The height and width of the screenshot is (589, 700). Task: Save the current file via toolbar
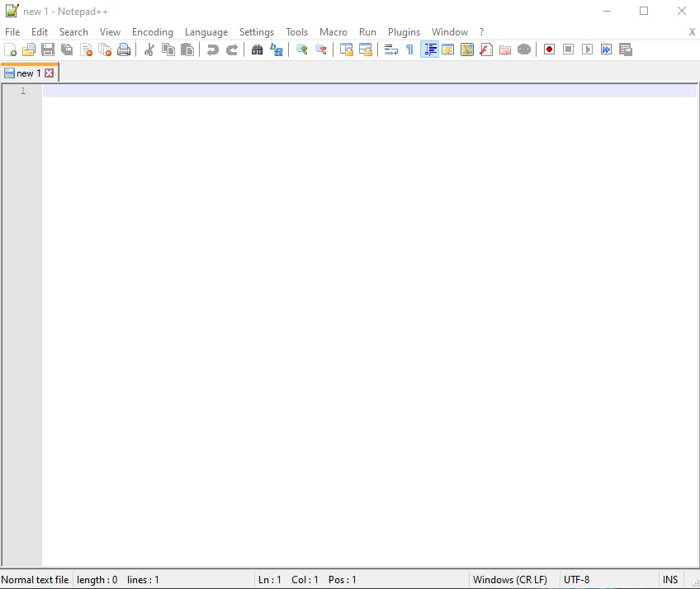[x=48, y=49]
